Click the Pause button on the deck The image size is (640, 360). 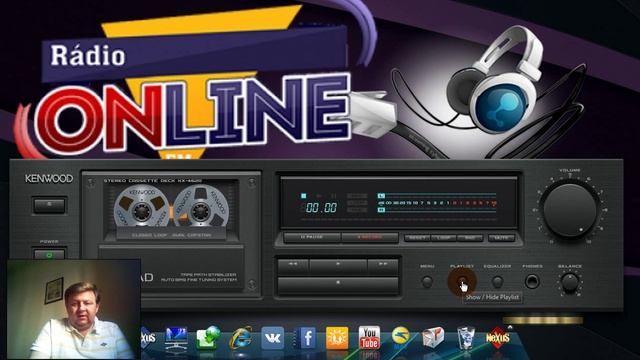pos(312,237)
